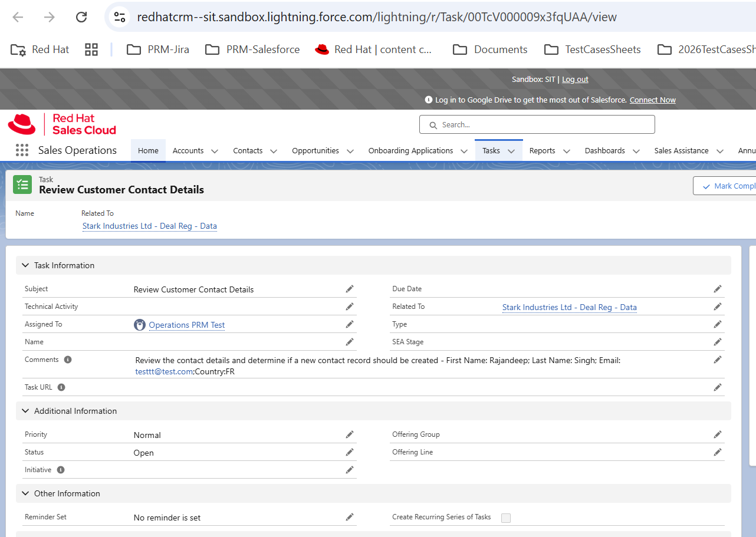756x537 pixels.
Task: Open the Dashboards tab dropdown chevron
Action: pos(636,151)
